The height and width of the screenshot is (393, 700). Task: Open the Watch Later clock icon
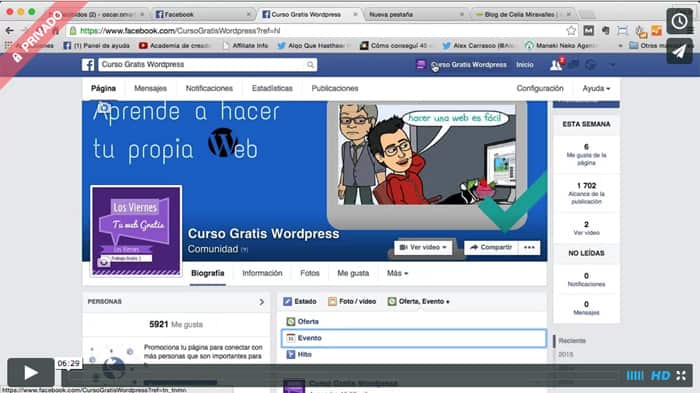click(x=679, y=21)
